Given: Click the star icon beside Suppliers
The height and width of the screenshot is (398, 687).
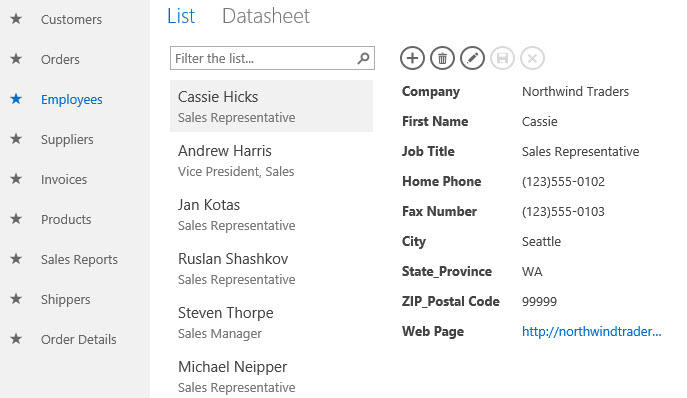Looking at the screenshot, I should click(x=16, y=139).
